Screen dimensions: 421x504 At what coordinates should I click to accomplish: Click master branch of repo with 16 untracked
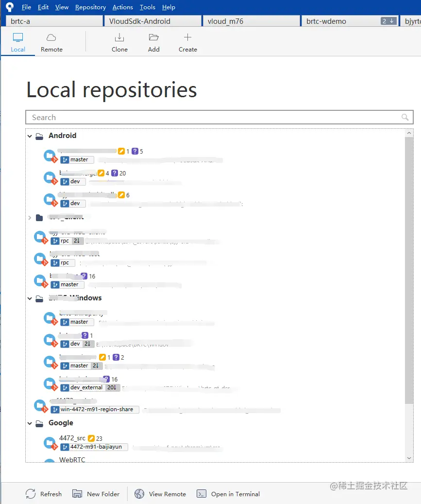pos(67,284)
